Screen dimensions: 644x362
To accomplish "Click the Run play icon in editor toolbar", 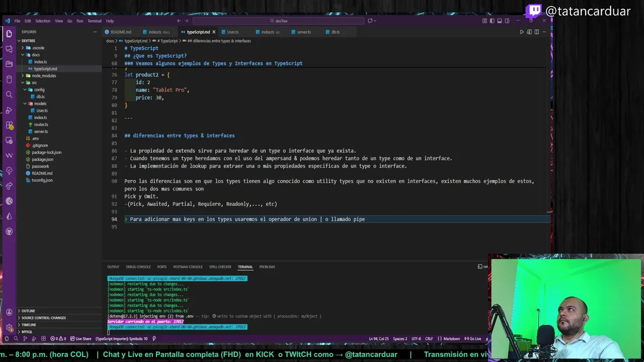I will [522, 32].
